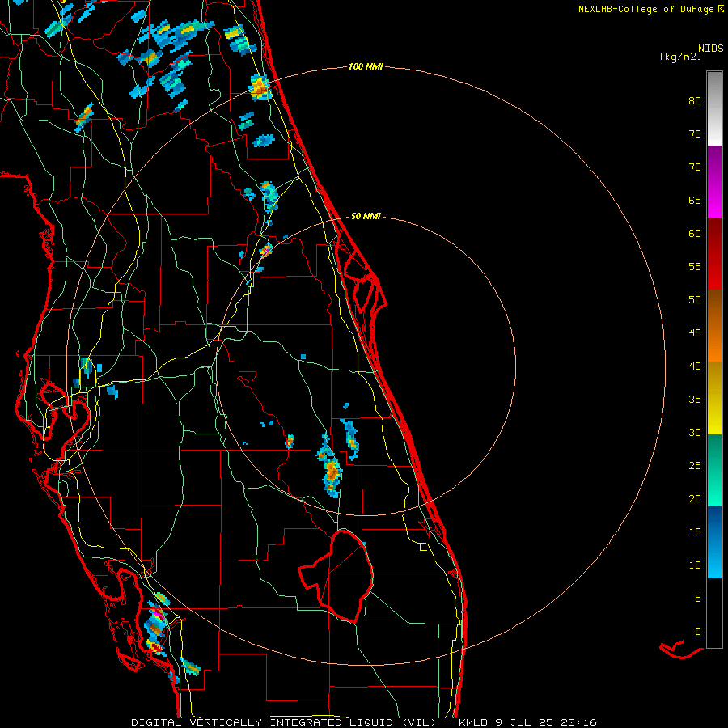The height and width of the screenshot is (728, 728).
Task: Select the 60 value on the color scale
Action: pyautogui.click(x=695, y=234)
